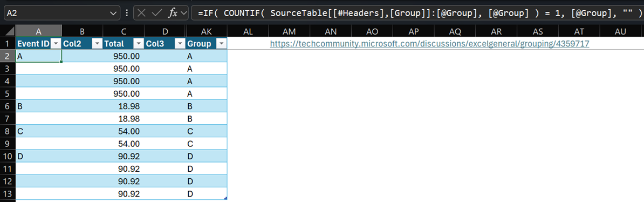Open the Total column filter dropdown

139,44
